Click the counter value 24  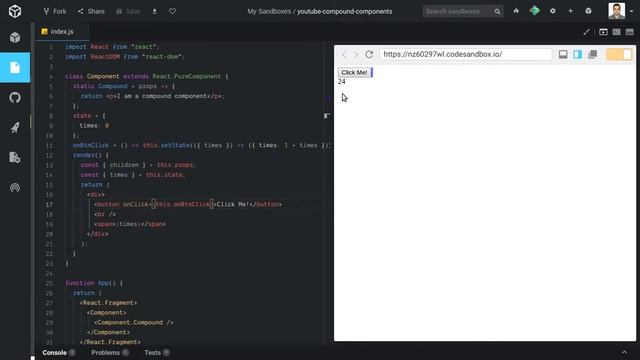[x=342, y=82]
